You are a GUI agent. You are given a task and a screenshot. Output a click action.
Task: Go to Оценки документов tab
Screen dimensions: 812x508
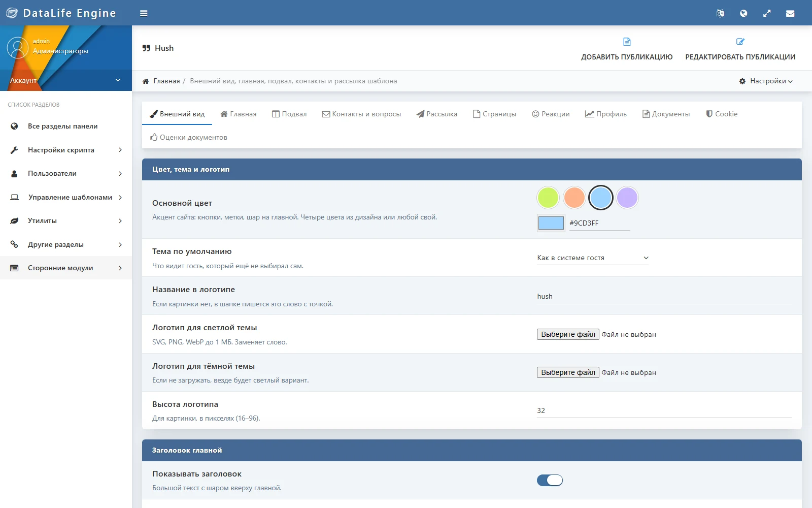pyautogui.click(x=189, y=137)
